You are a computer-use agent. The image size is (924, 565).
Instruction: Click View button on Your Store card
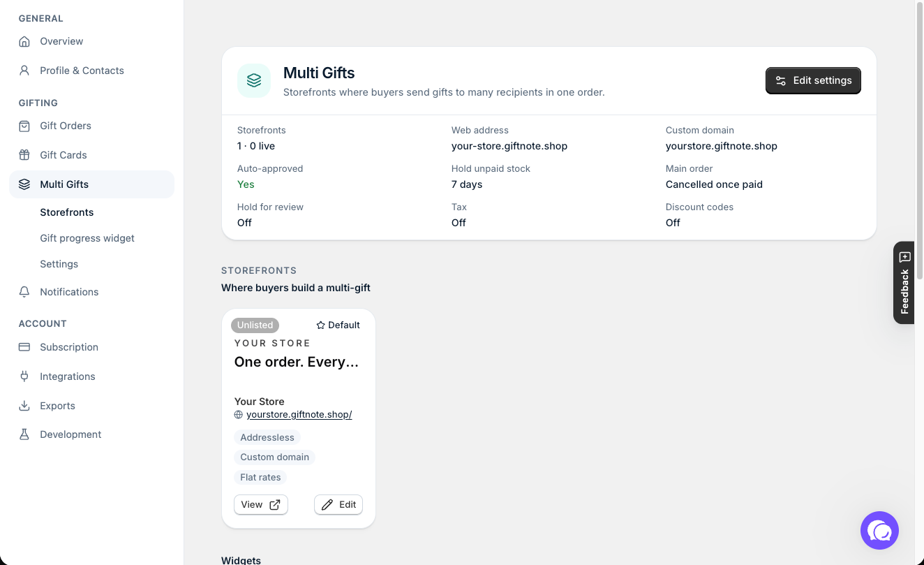pos(261,504)
